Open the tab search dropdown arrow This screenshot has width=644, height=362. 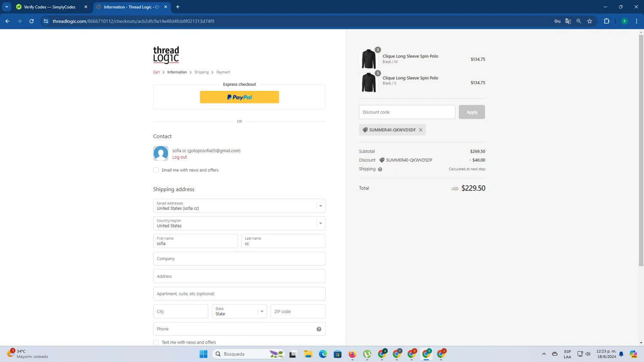click(6, 7)
